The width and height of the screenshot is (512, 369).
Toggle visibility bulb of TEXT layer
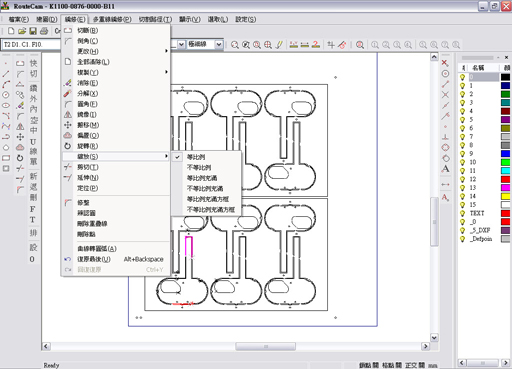tap(462, 213)
